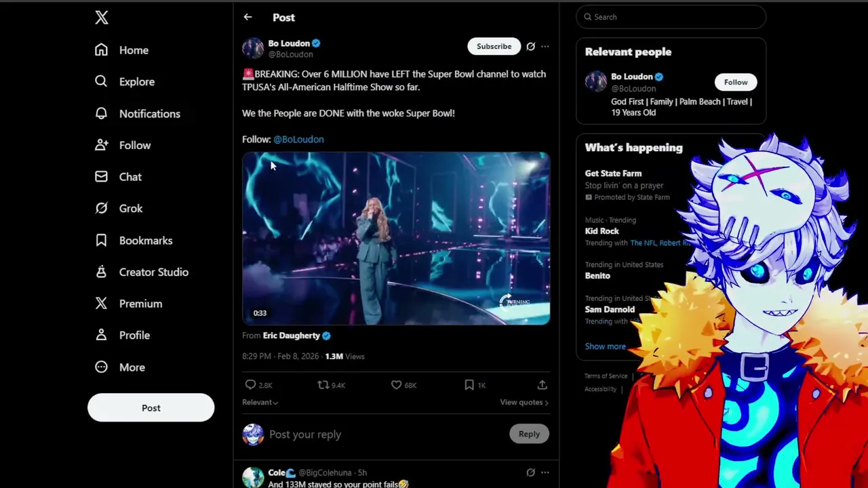Open the post's three-dot more menu
This screenshot has width=868, height=488.
pos(545,46)
